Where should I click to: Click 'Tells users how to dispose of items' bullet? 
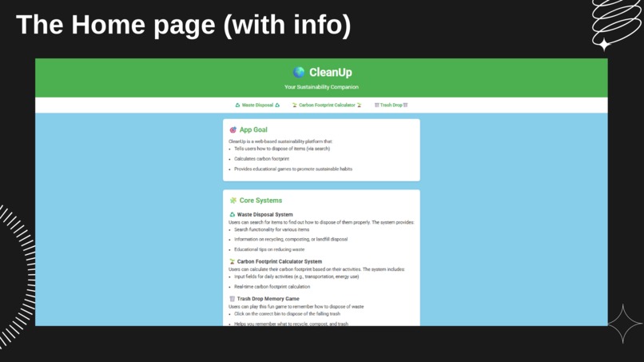pos(282,149)
